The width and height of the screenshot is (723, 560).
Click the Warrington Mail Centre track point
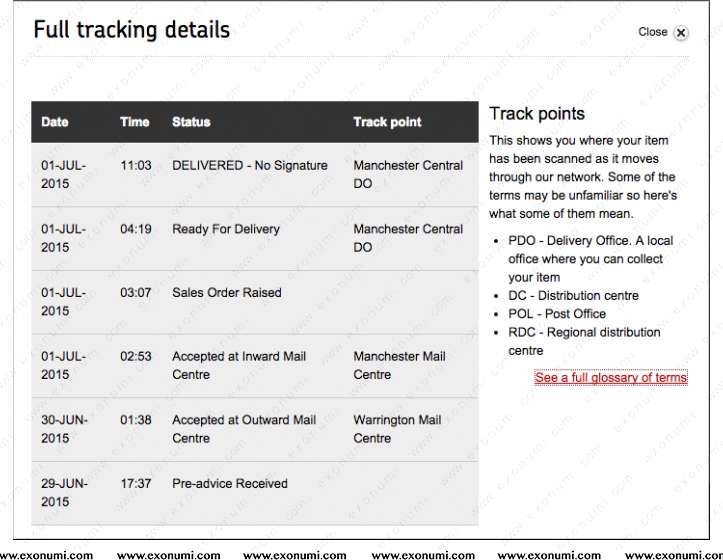click(x=396, y=429)
